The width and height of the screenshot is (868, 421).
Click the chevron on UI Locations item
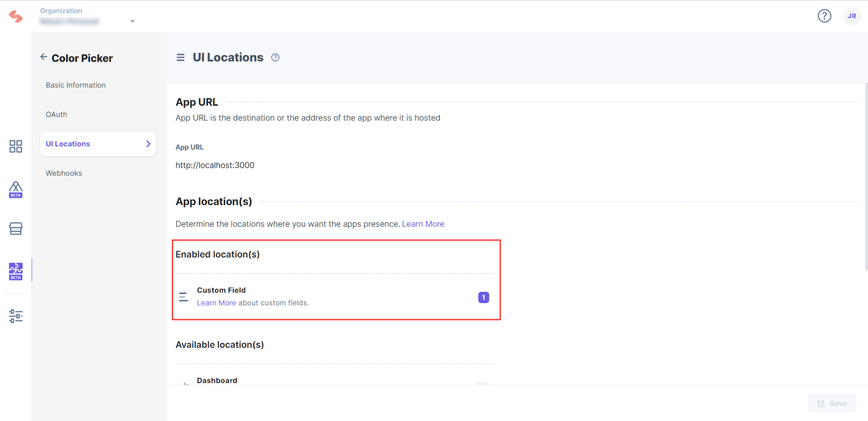tap(148, 144)
